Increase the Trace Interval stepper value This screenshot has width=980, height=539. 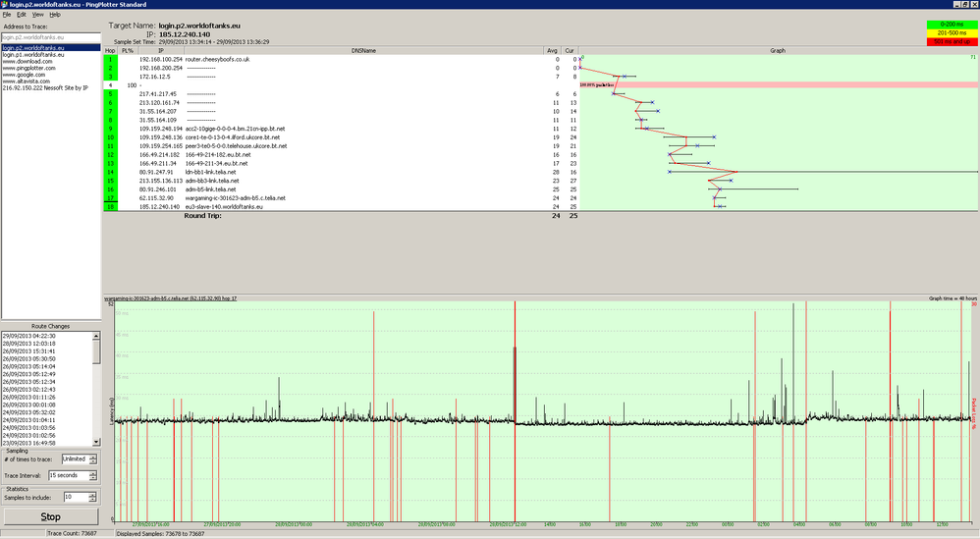point(93,473)
